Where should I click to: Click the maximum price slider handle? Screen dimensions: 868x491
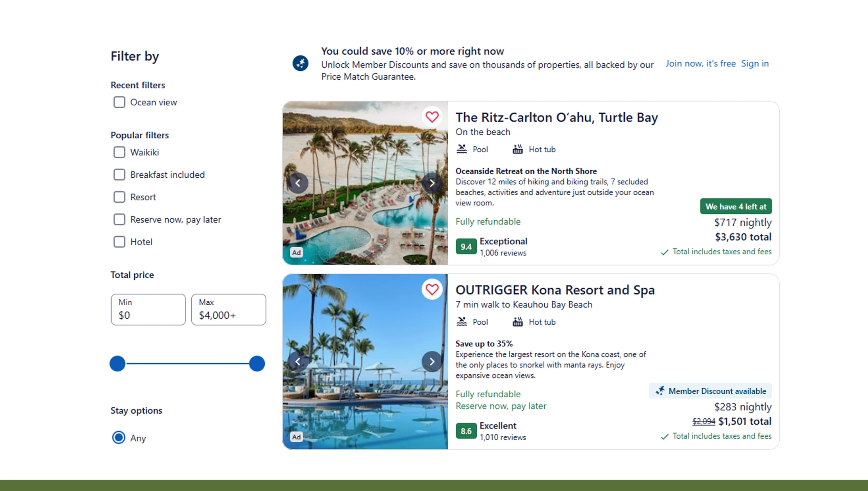[x=257, y=363]
